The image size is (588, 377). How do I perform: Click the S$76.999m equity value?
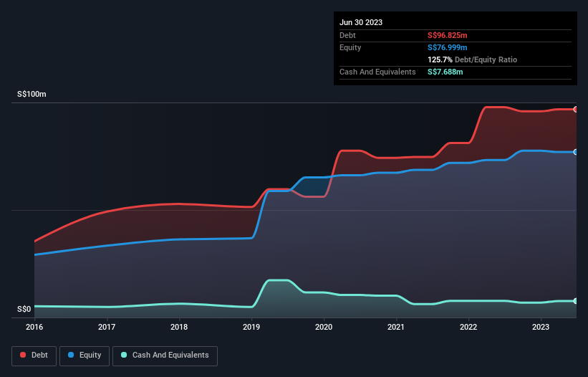click(x=448, y=47)
